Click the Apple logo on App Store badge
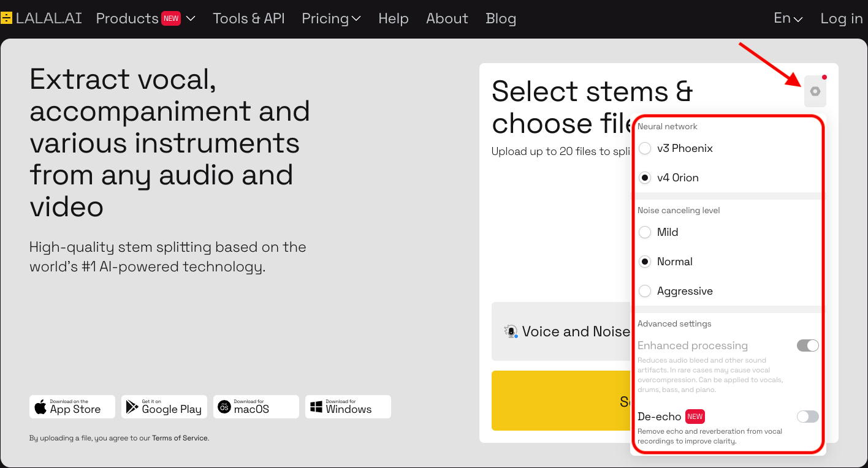 [40, 407]
